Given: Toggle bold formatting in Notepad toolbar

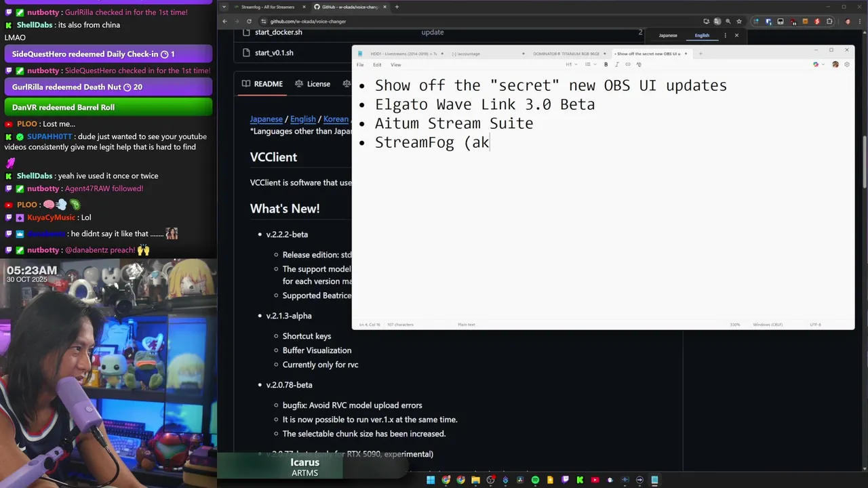Looking at the screenshot, I should [x=606, y=64].
